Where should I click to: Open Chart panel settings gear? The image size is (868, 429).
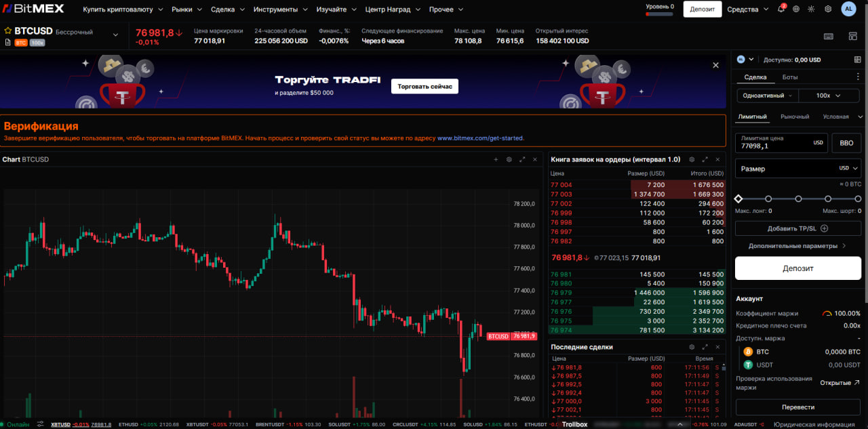(x=509, y=159)
